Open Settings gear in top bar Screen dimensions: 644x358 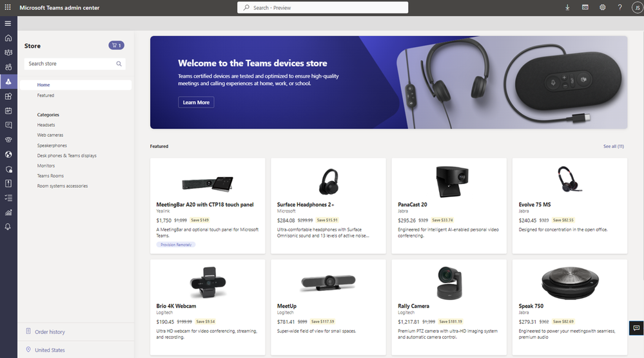coord(603,7)
